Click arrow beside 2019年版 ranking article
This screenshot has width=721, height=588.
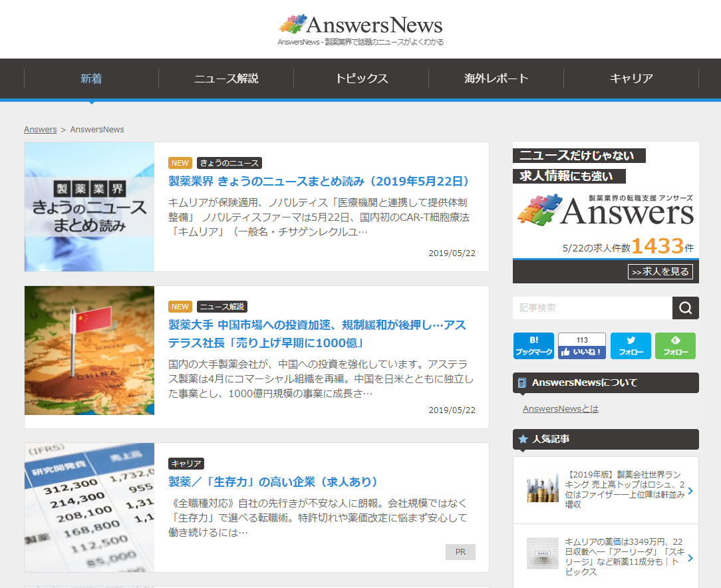(690, 491)
